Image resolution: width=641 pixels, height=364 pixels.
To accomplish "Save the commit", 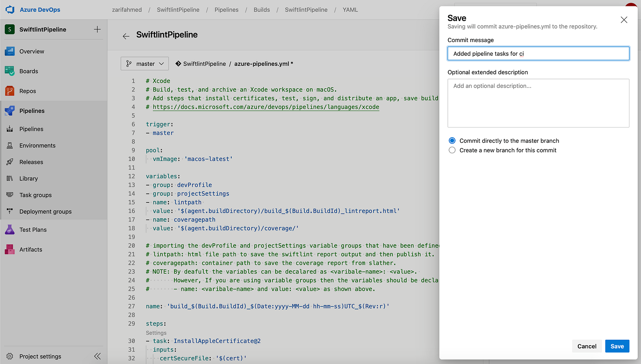I will coord(617,346).
